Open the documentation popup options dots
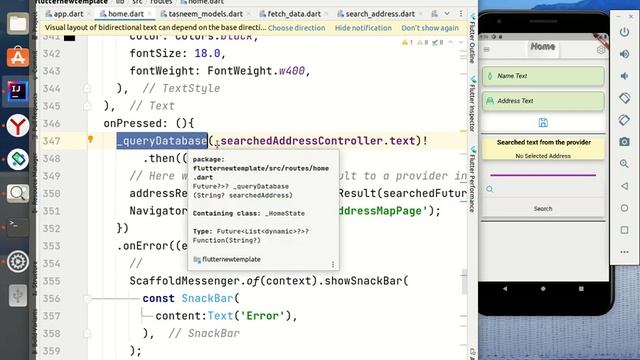The image size is (640, 360). [333, 264]
